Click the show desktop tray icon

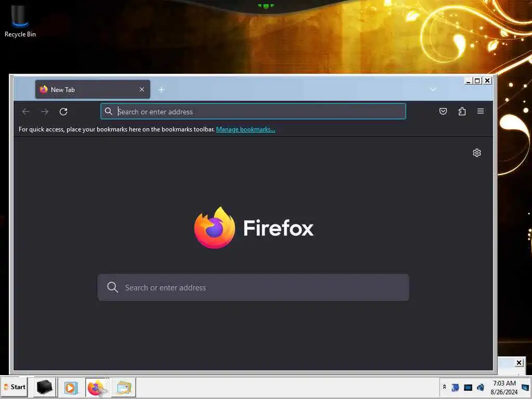525,387
